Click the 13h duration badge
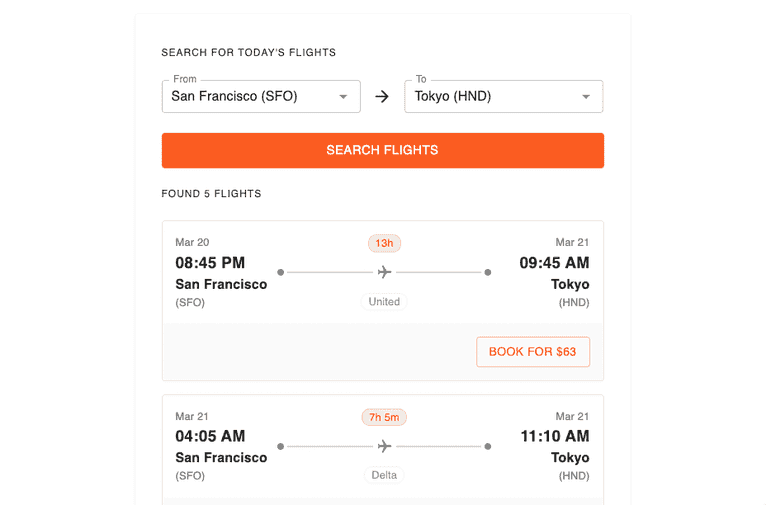The width and height of the screenshot is (766, 505). (384, 243)
